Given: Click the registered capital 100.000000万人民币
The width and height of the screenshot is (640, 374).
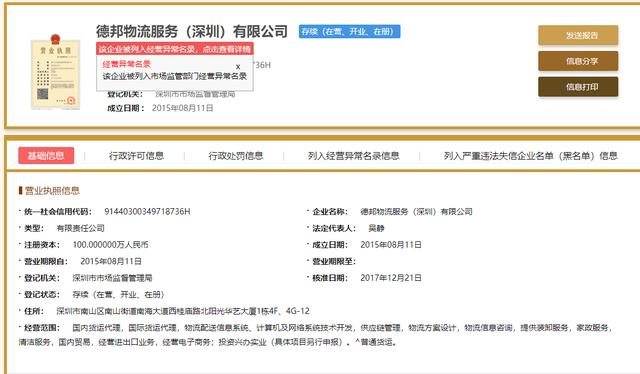Looking at the screenshot, I should pos(110,245).
